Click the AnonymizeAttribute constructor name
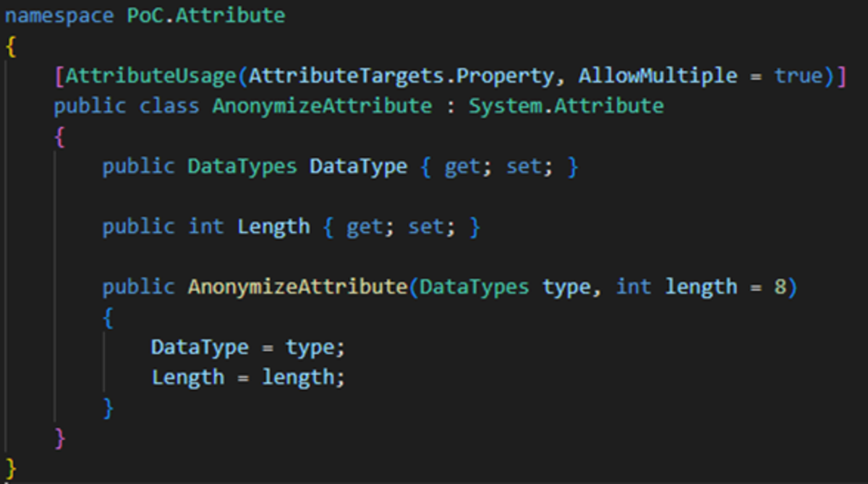 click(297, 287)
